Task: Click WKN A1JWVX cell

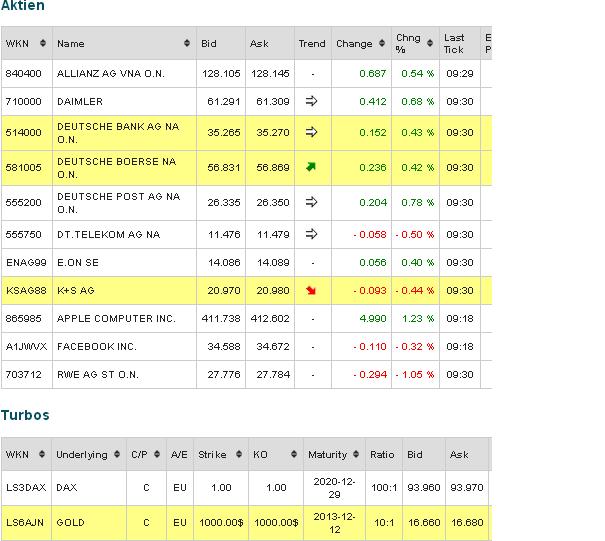Action: click(x=26, y=347)
